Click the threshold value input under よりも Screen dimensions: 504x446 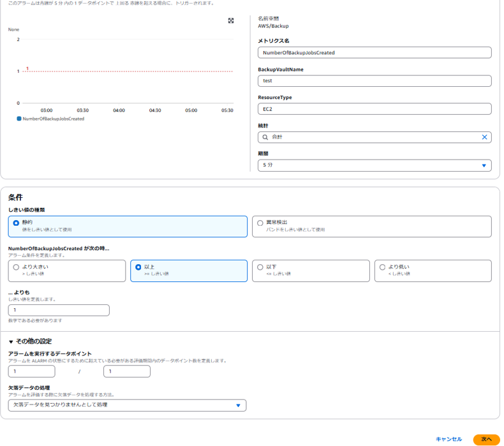(59, 311)
